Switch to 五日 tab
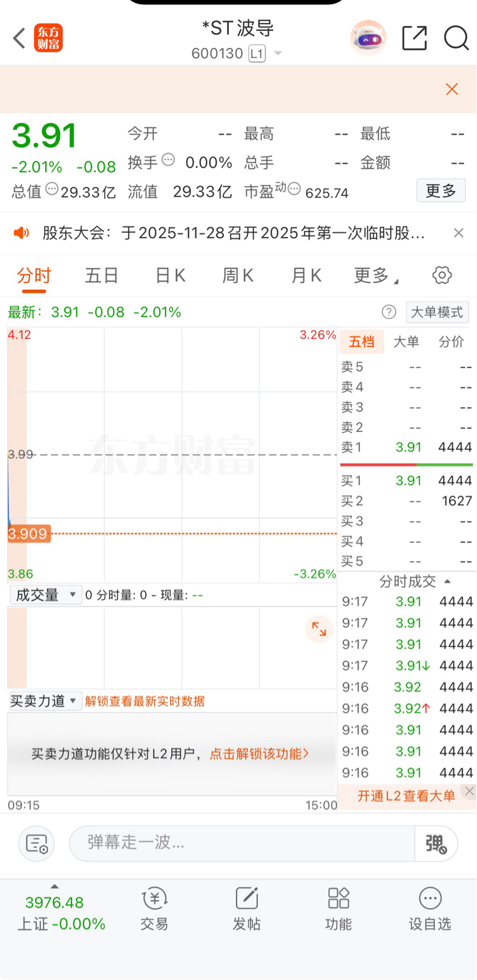 [102, 275]
